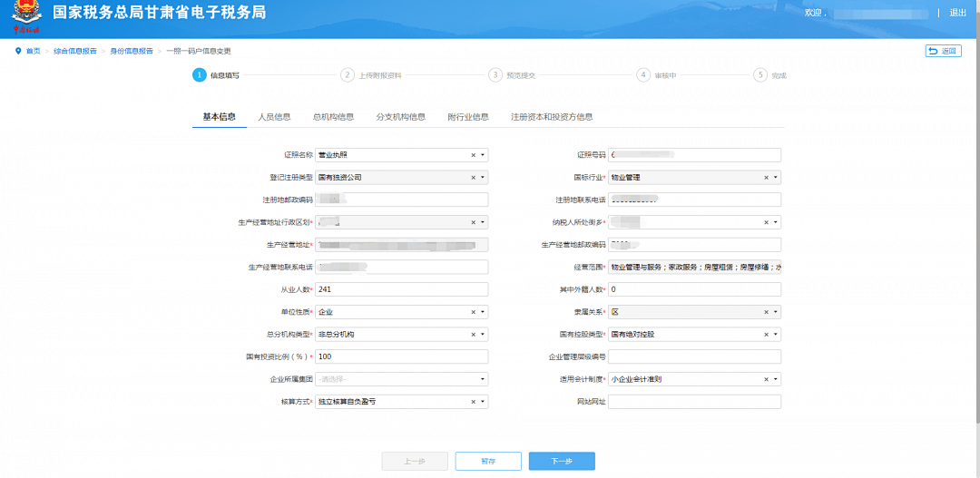Clear the 核算方式 selection using X icon
The image size is (980, 478).
(x=473, y=402)
